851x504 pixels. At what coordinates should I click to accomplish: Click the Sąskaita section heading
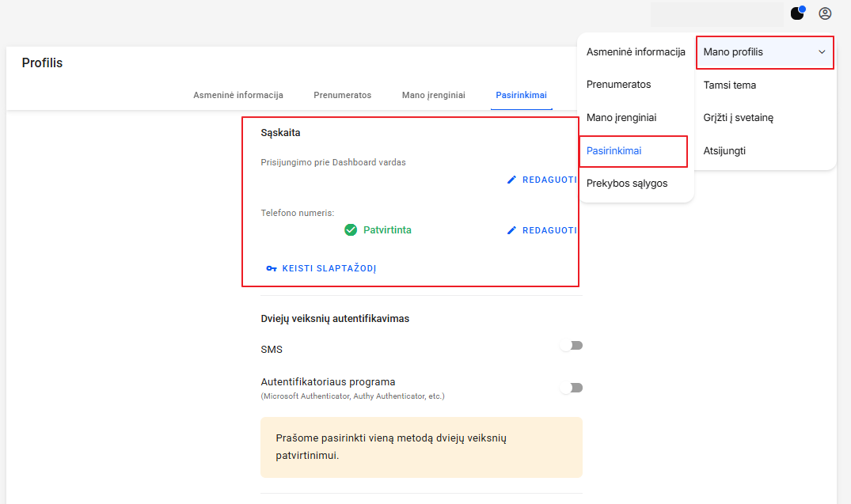[280, 133]
